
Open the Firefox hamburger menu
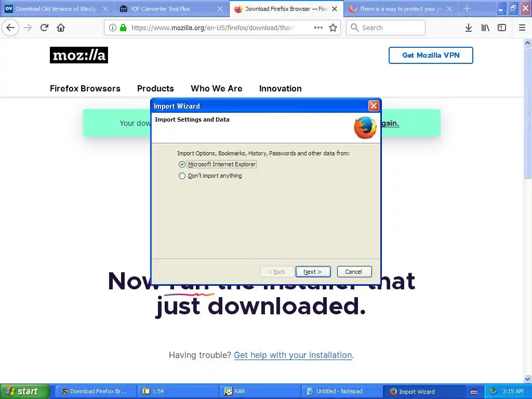click(522, 28)
